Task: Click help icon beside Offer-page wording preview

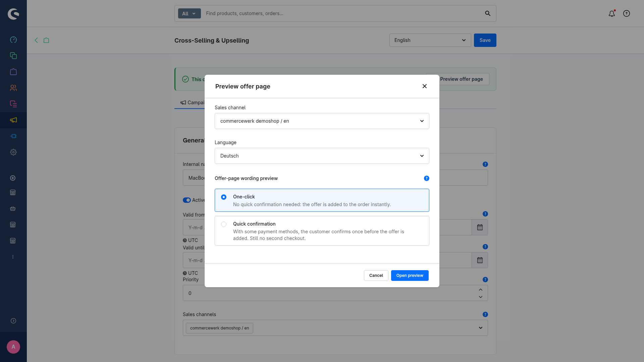Action: coord(427,178)
